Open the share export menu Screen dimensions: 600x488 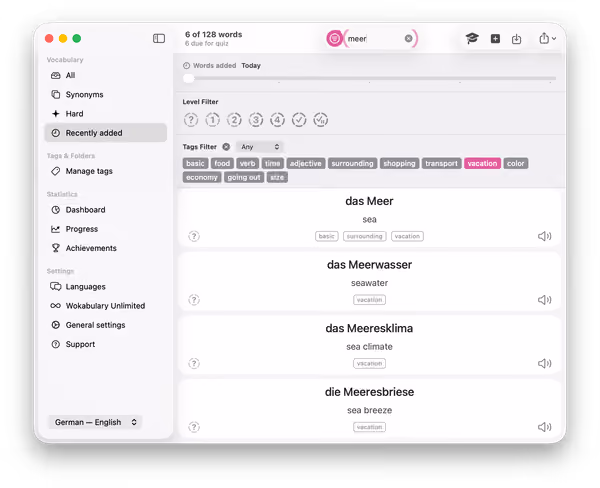(x=547, y=38)
